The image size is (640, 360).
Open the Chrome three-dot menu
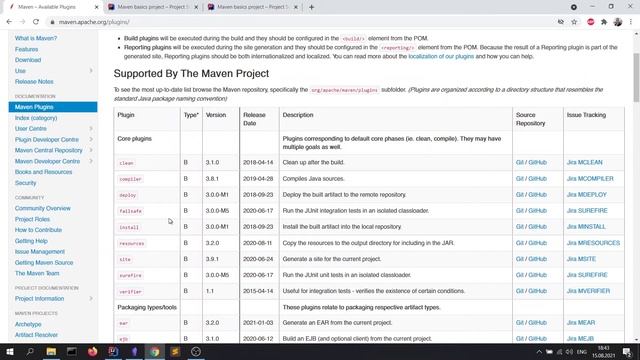click(631, 22)
